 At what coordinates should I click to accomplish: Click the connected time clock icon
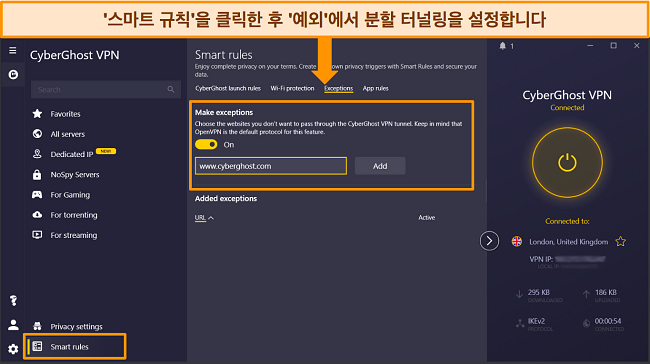pos(586,324)
